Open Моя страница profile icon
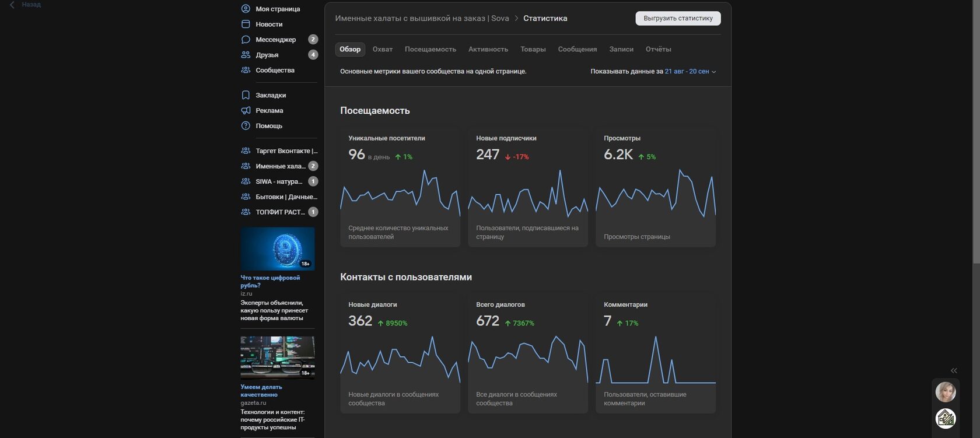This screenshot has height=438, width=980. pyautogui.click(x=246, y=9)
